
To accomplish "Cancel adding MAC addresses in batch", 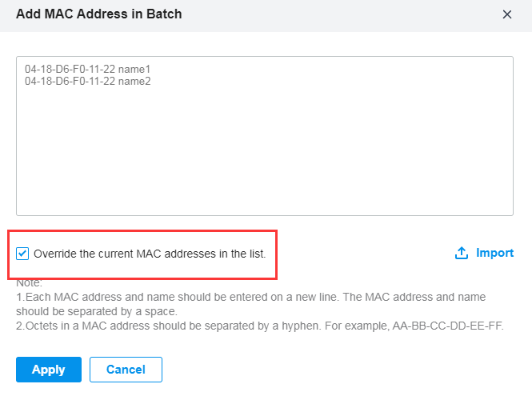I will 126,370.
